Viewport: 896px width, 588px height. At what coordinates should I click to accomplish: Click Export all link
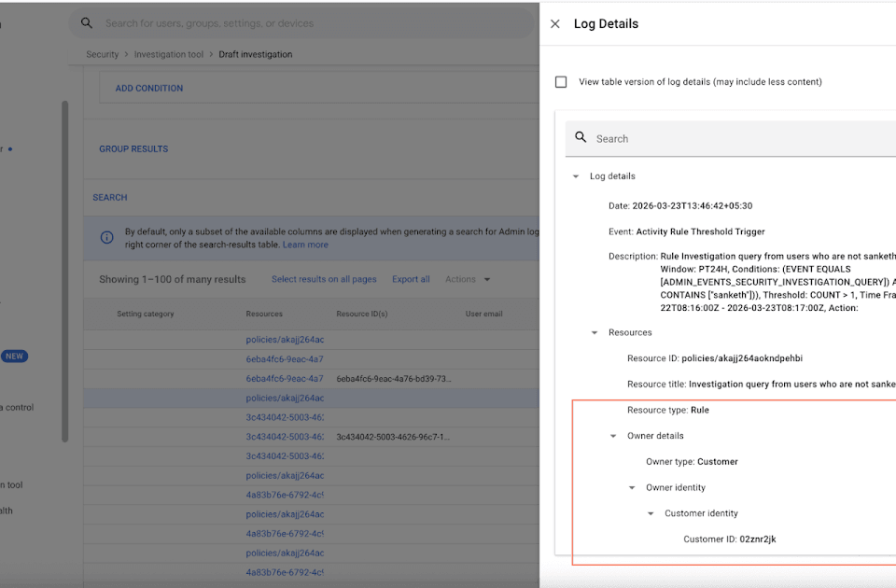pos(411,279)
